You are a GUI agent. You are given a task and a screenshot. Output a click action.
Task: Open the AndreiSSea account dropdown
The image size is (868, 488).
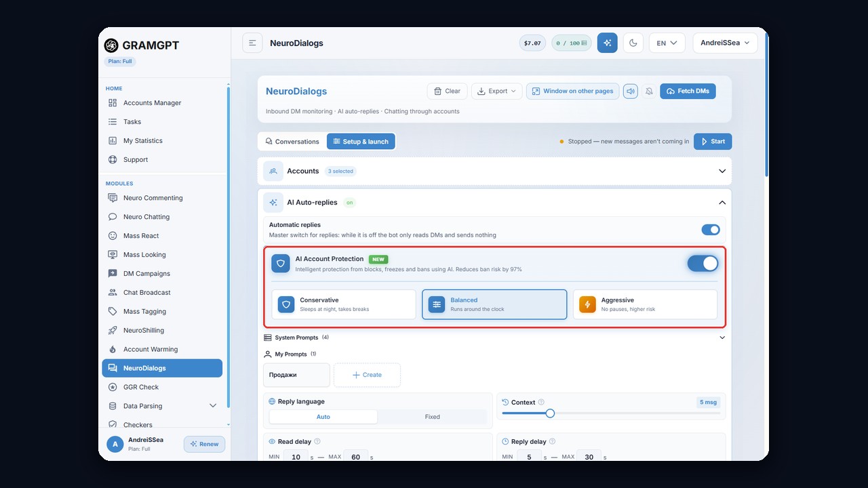[725, 43]
